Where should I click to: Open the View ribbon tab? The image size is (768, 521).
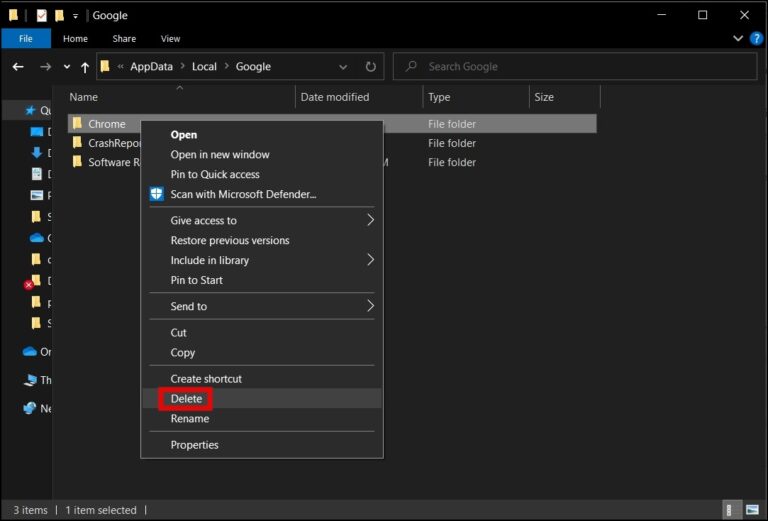(170, 39)
